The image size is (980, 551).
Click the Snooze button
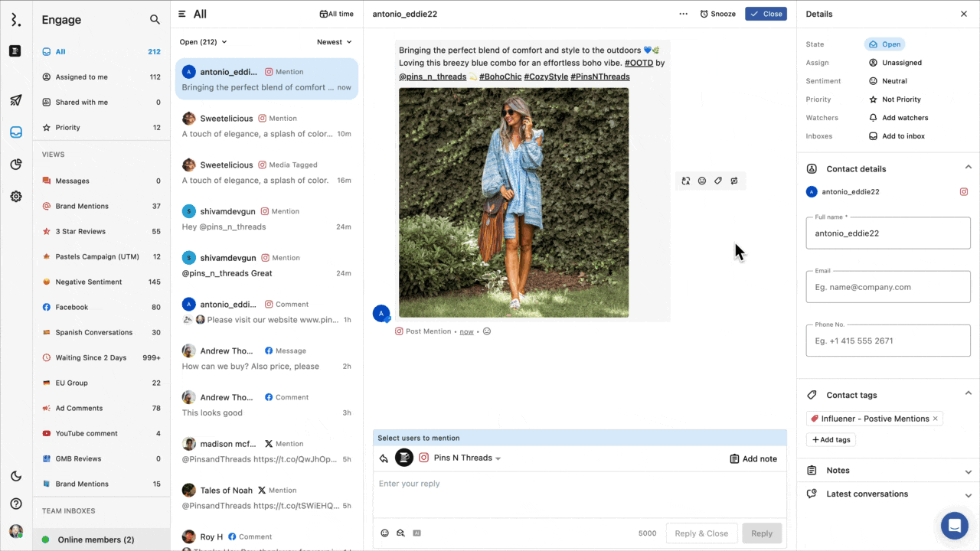point(717,14)
